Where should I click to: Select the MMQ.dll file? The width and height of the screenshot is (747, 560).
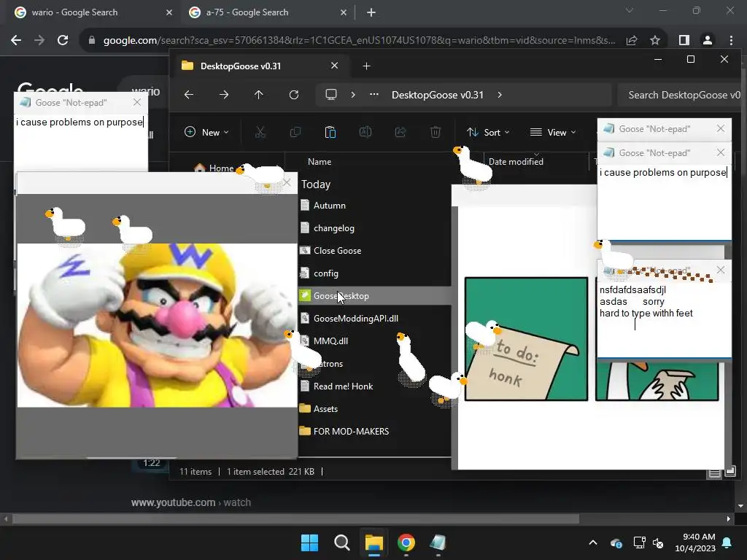[x=330, y=341]
